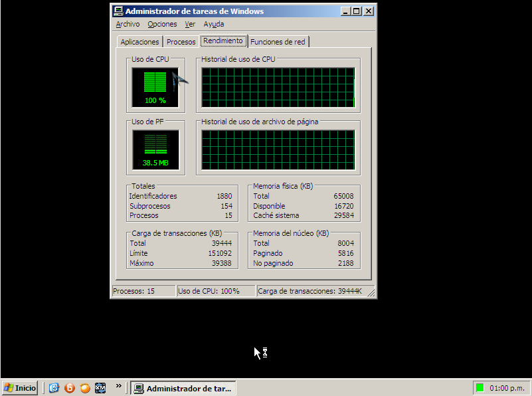Click the Límite value 151092

pyautogui.click(x=220, y=253)
